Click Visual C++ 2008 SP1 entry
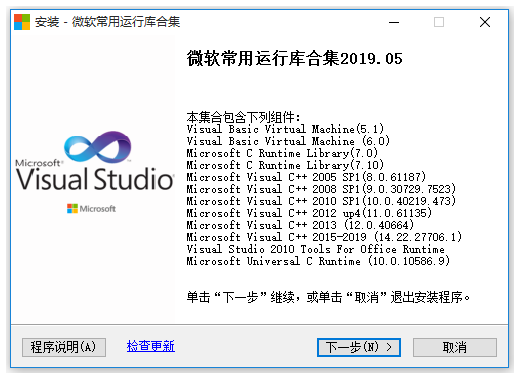The width and height of the screenshot is (523, 373). click(321, 189)
